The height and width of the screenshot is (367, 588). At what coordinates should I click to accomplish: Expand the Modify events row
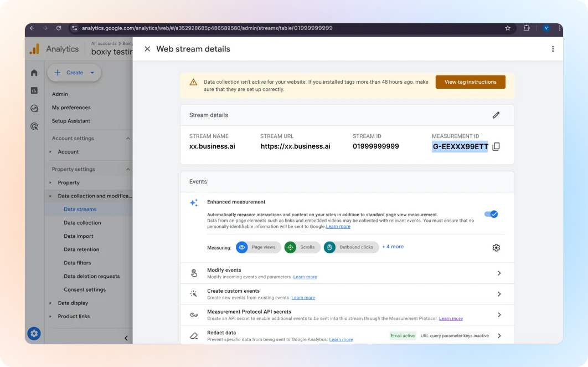pyautogui.click(x=499, y=273)
